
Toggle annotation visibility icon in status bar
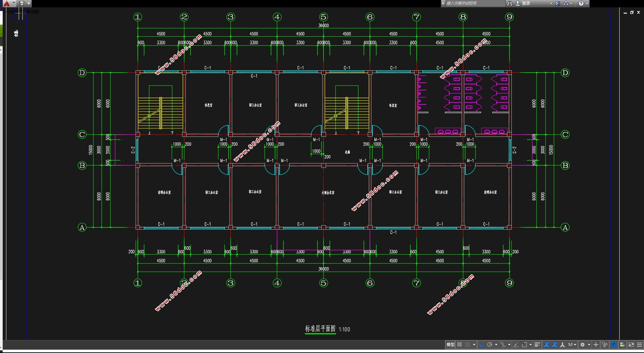tap(547, 345)
